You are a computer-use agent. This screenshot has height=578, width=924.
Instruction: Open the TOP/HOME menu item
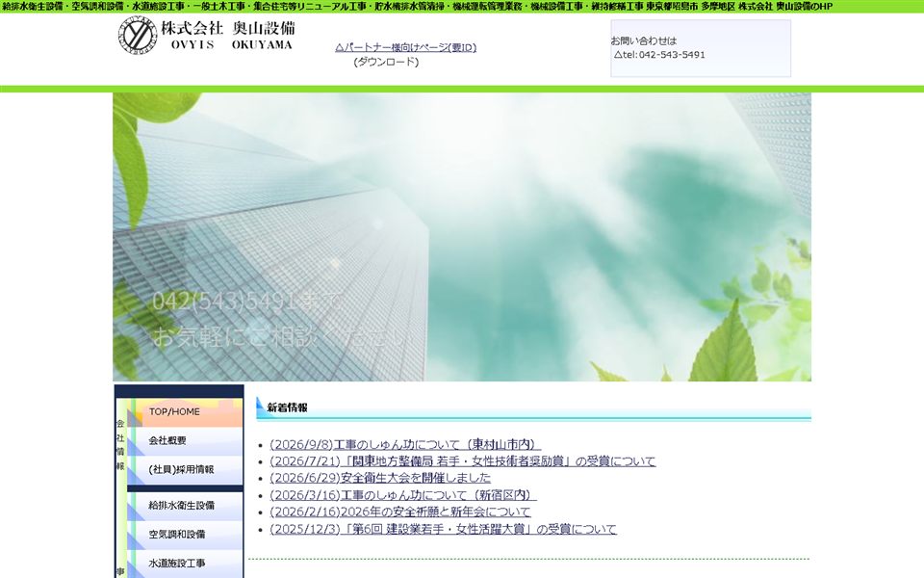point(185,412)
